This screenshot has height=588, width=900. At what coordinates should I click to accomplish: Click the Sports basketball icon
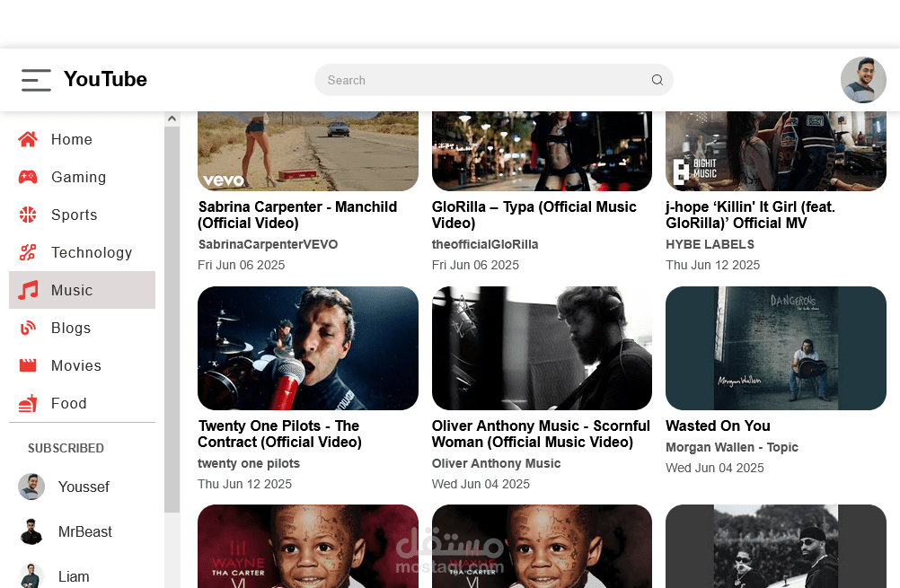pos(28,215)
